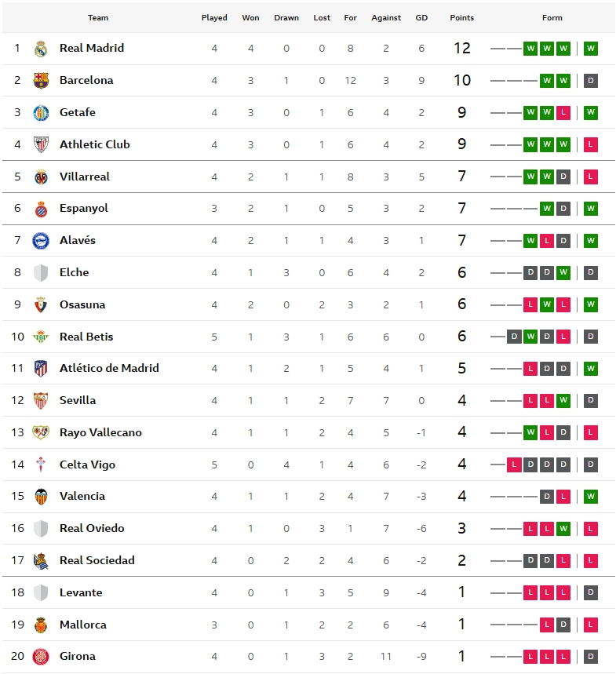Click the GD column header
Screen dimensions: 616x674
click(421, 17)
